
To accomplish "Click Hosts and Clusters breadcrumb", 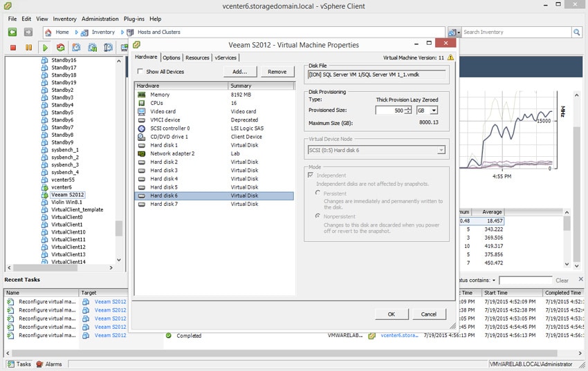I will coord(158,32).
